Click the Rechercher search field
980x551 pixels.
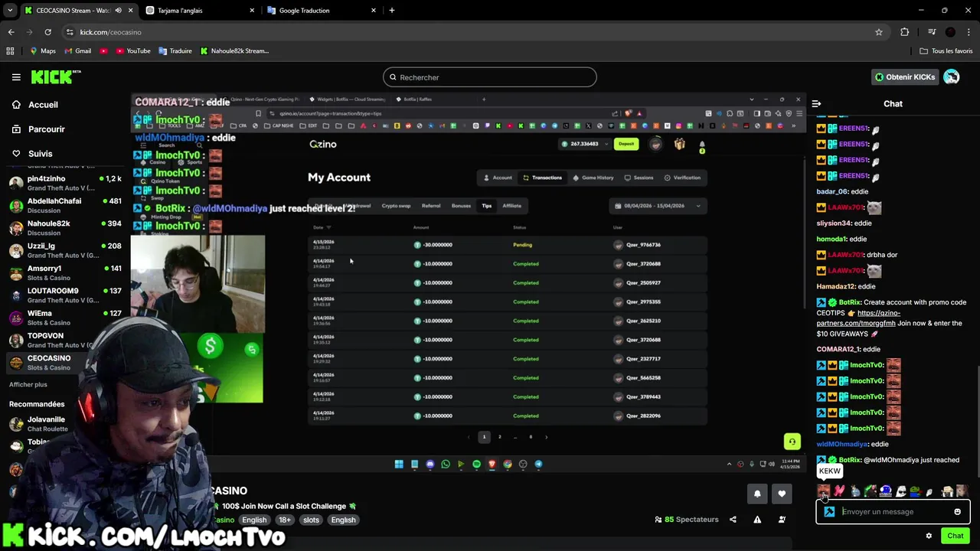[x=489, y=77]
